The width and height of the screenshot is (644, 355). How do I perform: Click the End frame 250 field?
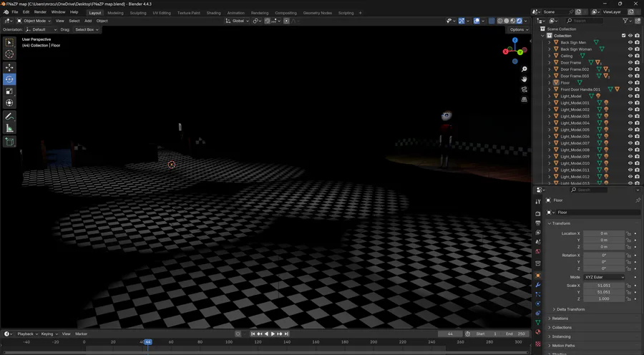pyautogui.click(x=514, y=334)
